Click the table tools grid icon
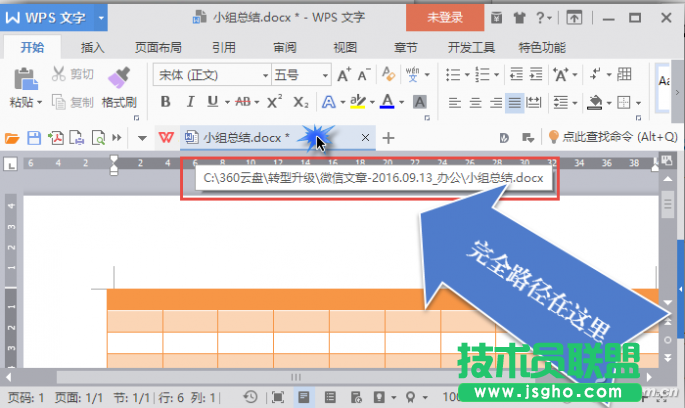 (624, 74)
